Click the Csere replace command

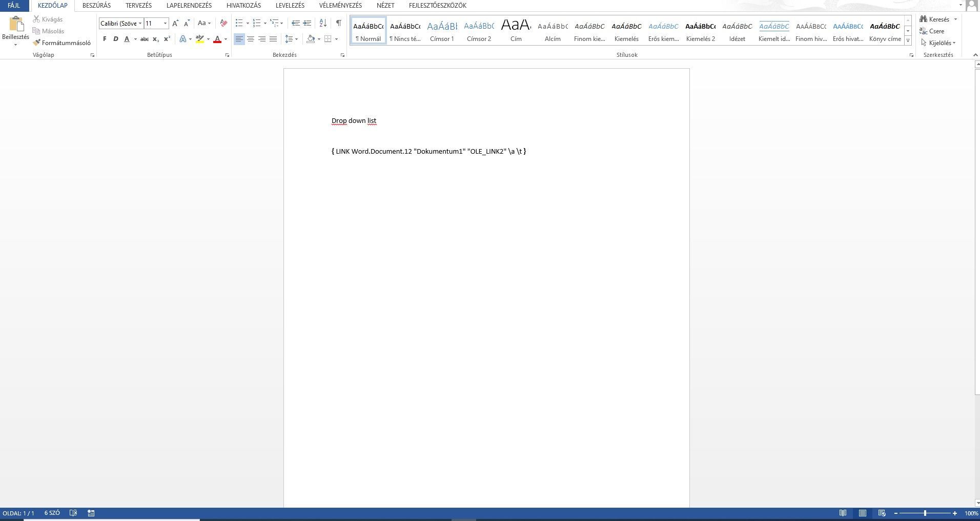pyautogui.click(x=936, y=31)
